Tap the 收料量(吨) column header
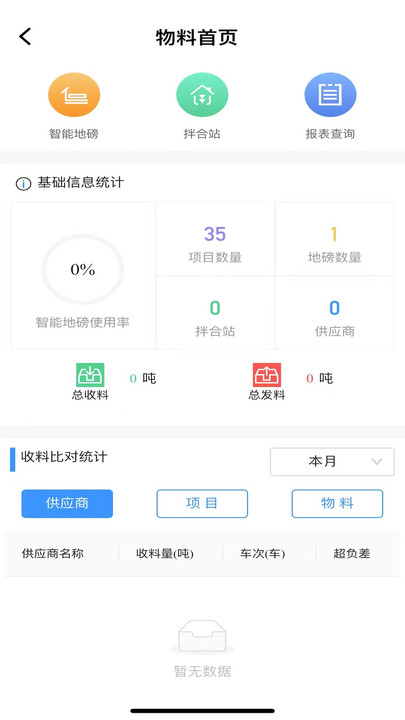 165,554
